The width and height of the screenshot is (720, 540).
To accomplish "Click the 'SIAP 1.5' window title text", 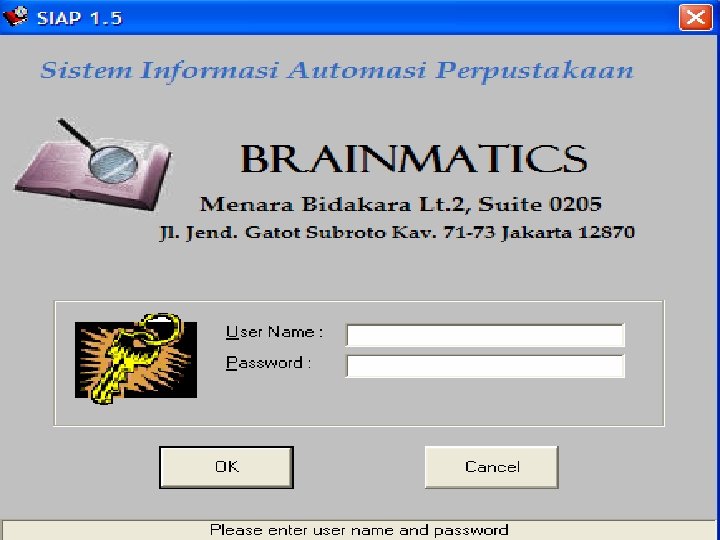I will (79, 18).
